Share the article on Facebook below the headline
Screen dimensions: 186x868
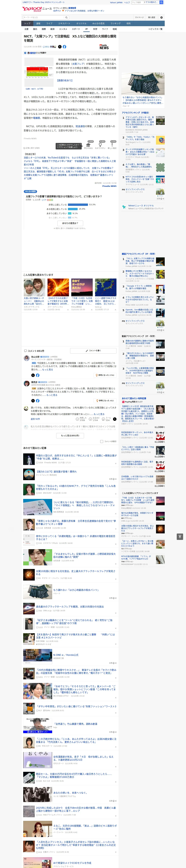(x=64, y=47)
